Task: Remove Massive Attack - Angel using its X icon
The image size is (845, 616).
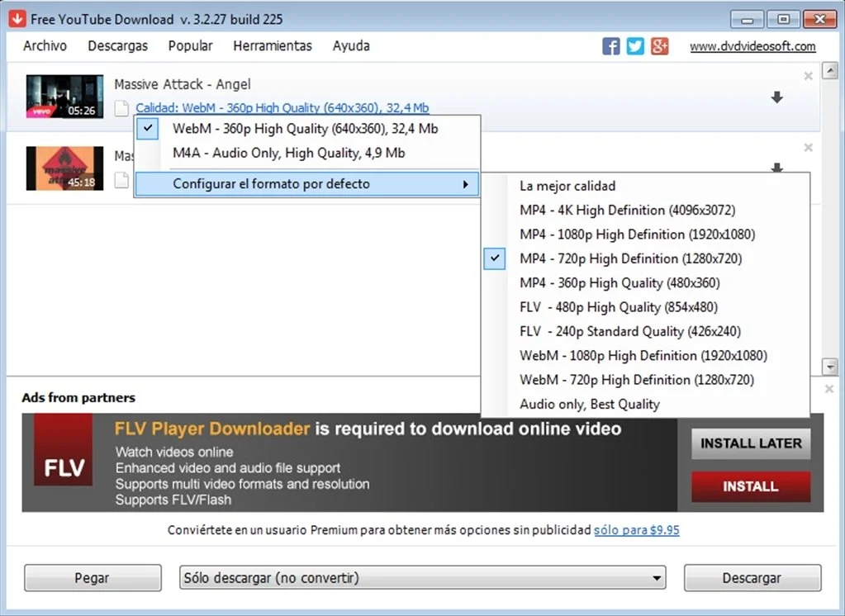Action: (x=808, y=75)
